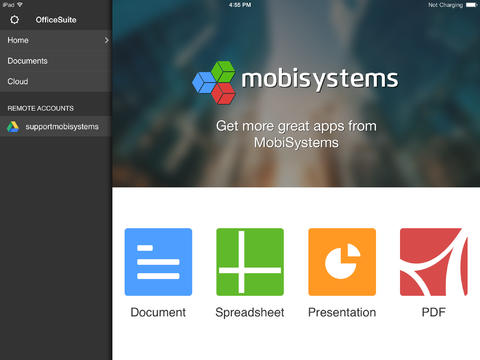
Task: Click the OfficeSuite title in sidebar
Action: pos(56,20)
